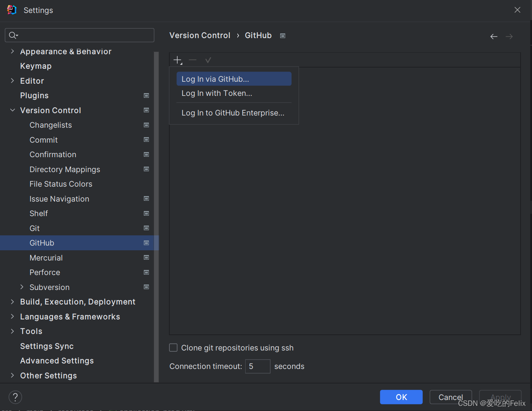The width and height of the screenshot is (532, 411).
Task: Click project icon next to Issue Navigation
Action: (x=146, y=199)
